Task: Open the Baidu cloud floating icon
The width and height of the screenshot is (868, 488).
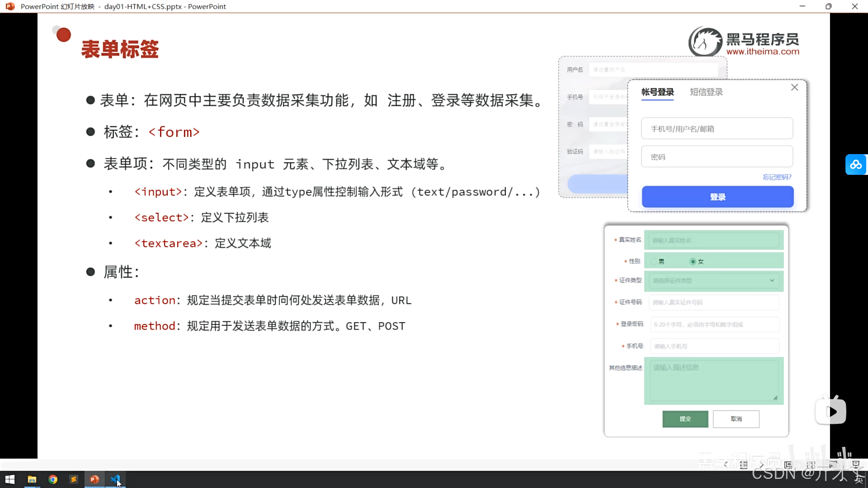Action: click(x=856, y=164)
